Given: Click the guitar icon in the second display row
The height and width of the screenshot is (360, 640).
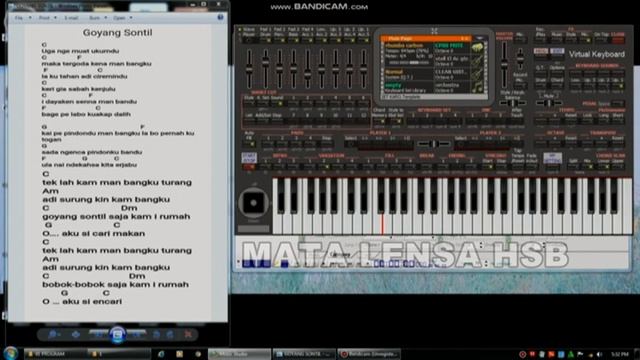Looking at the screenshot, I should pos(476,61).
